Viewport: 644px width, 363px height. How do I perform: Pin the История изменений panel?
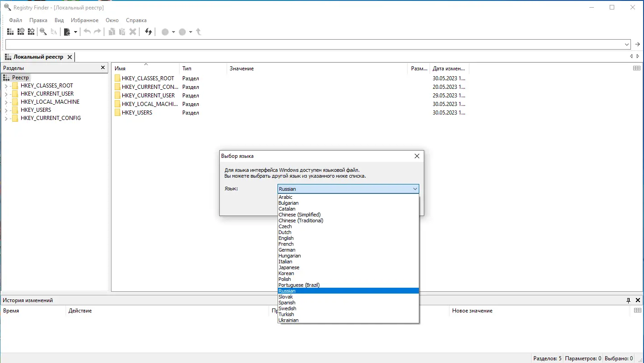(628, 300)
